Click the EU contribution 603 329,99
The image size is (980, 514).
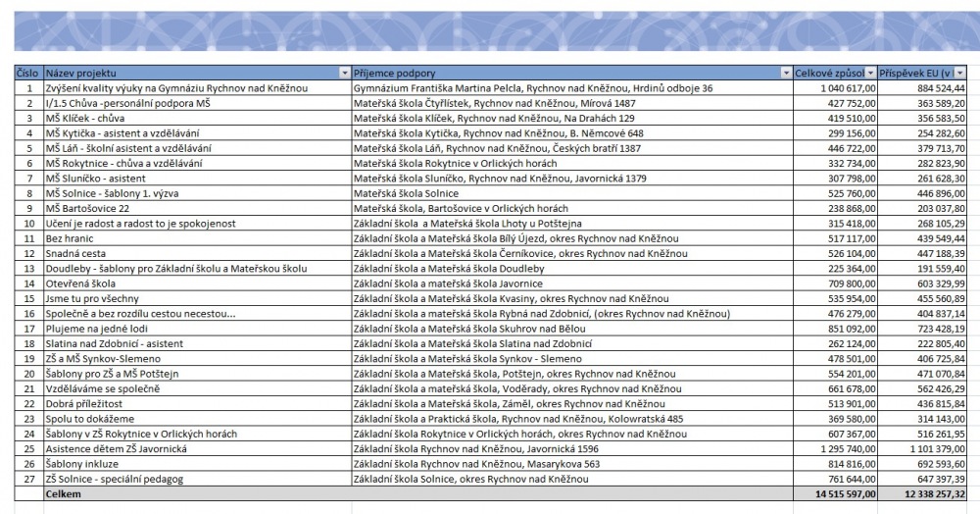[x=922, y=283]
